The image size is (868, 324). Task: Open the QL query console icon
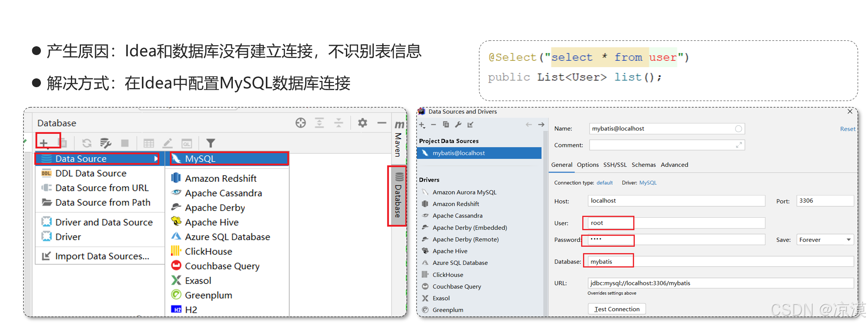(187, 143)
